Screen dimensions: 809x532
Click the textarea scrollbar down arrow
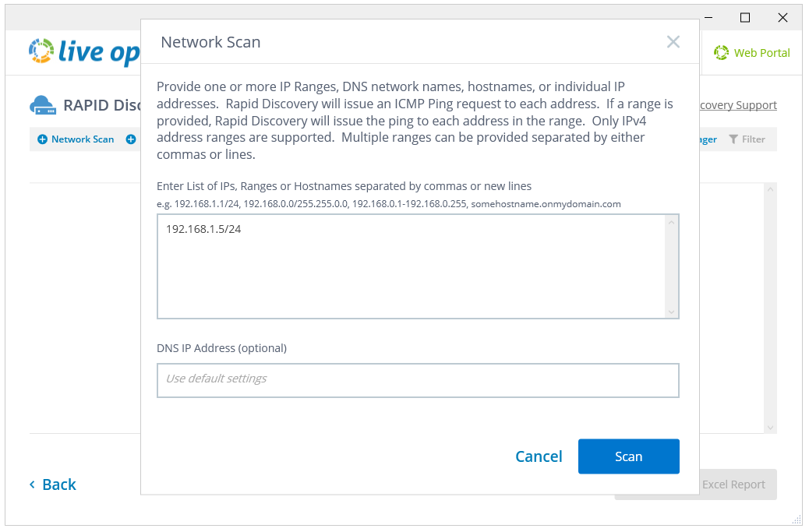click(672, 312)
